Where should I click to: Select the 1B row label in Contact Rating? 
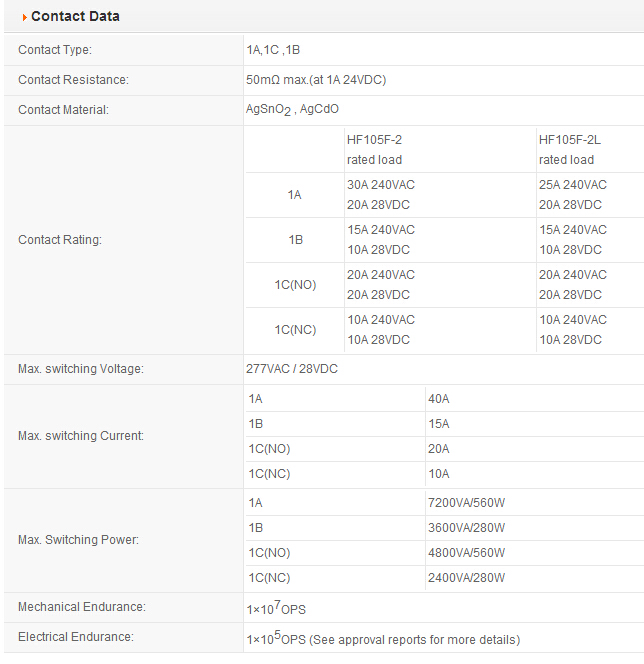(296, 240)
